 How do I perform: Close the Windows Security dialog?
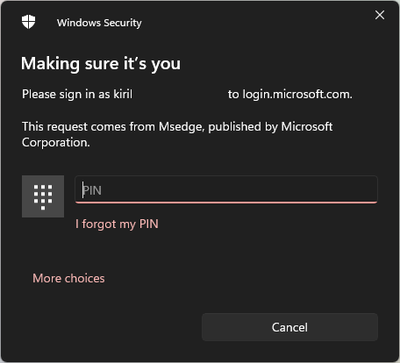click(380, 15)
